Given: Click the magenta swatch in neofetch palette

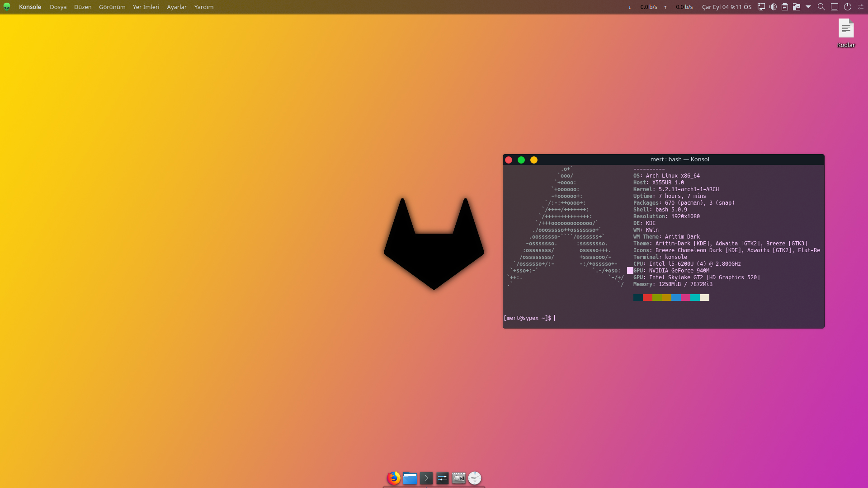Looking at the screenshot, I should pyautogui.click(x=685, y=297).
